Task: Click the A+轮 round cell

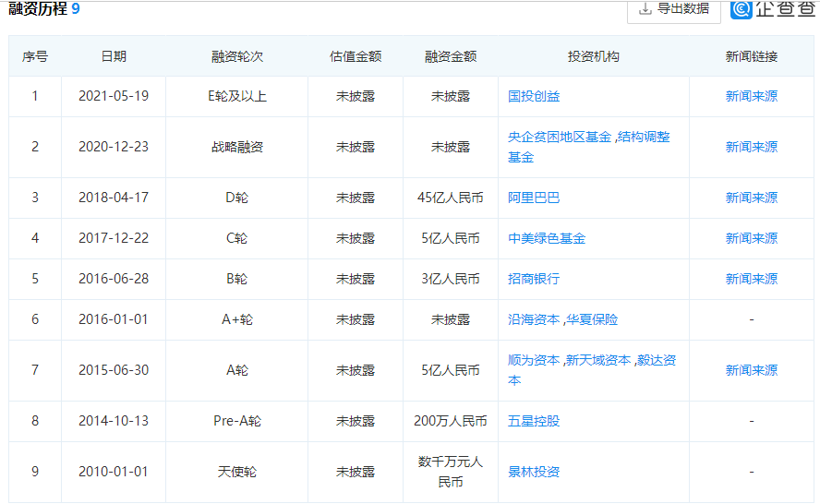Action: (x=237, y=319)
